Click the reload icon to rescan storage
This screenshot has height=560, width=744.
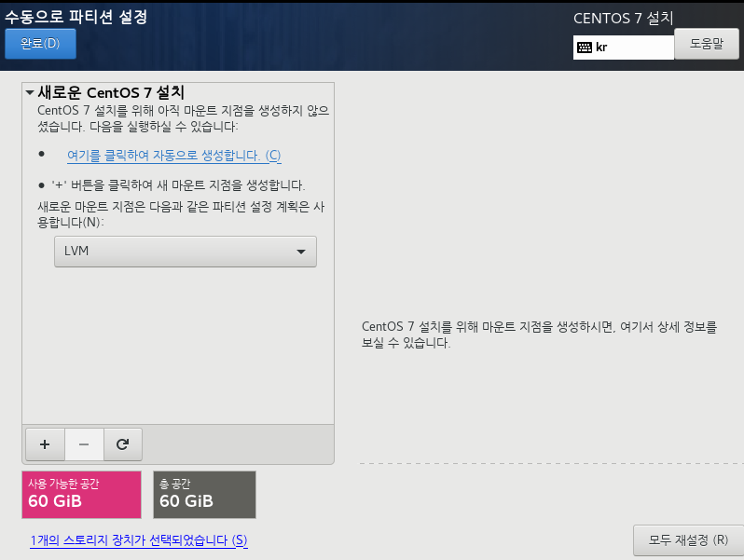click(x=123, y=444)
